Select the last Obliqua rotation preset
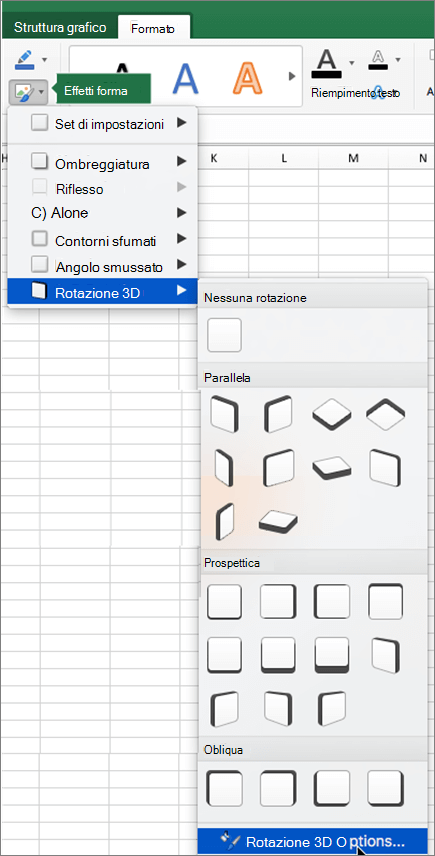This screenshot has height=856, width=435. point(385,788)
